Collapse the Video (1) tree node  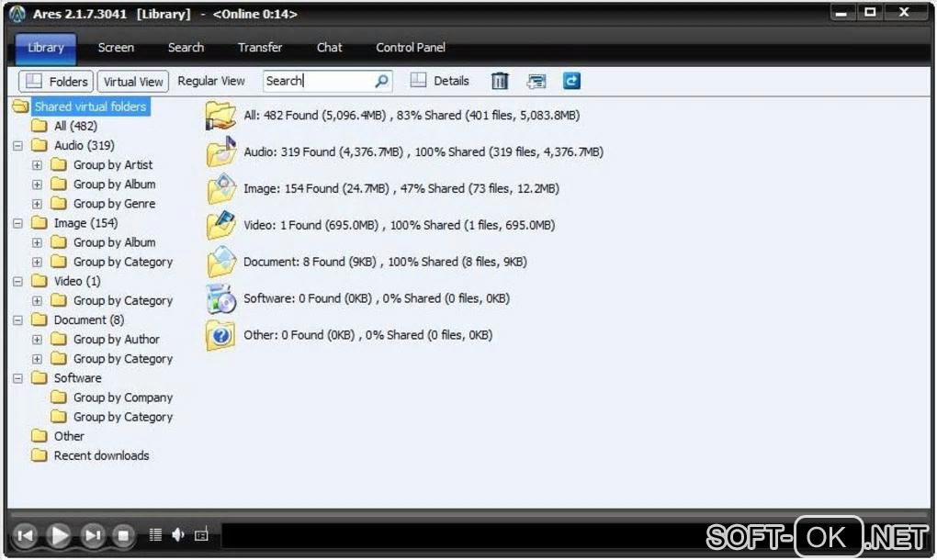click(x=18, y=281)
